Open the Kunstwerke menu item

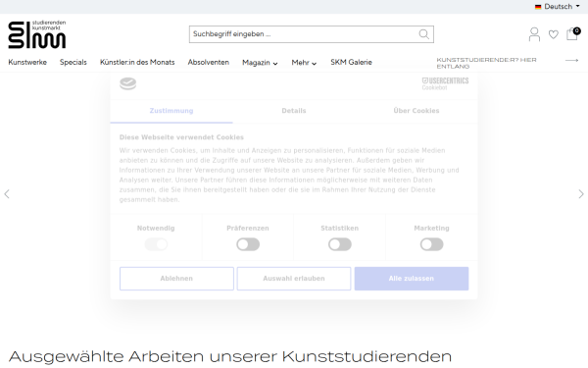click(x=27, y=62)
